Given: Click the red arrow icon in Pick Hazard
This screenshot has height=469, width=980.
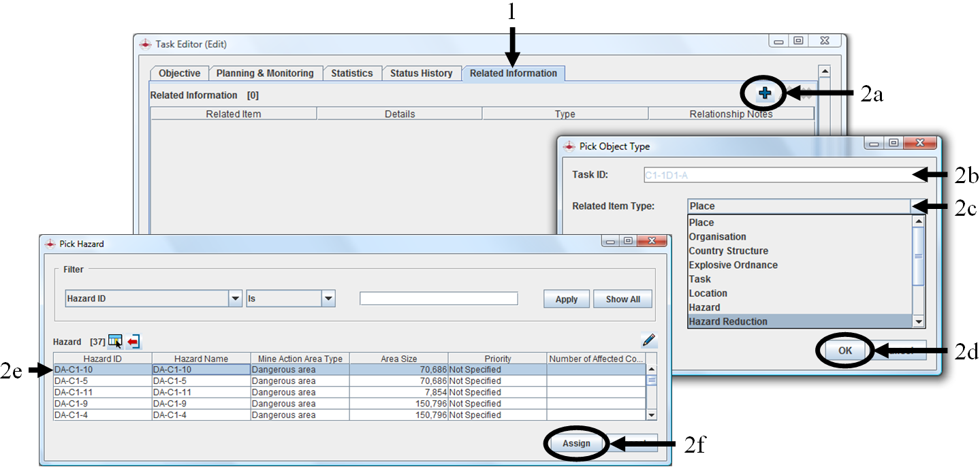Looking at the screenshot, I should click(133, 341).
